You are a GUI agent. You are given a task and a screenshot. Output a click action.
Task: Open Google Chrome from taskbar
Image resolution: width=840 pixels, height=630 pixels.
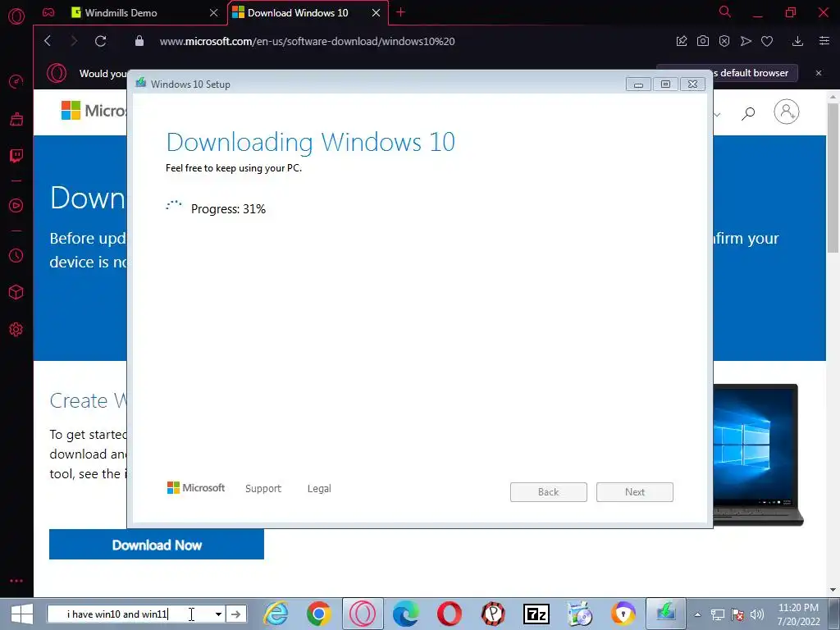point(319,614)
